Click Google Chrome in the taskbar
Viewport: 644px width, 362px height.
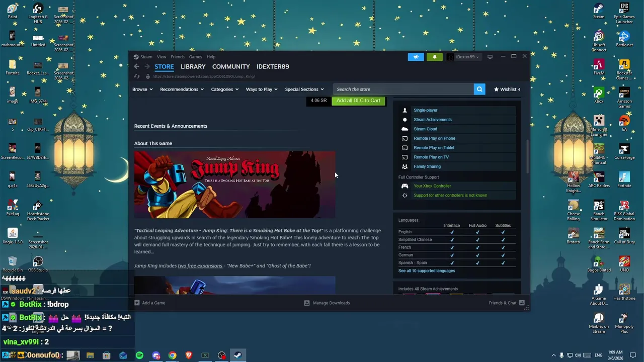tap(173, 355)
